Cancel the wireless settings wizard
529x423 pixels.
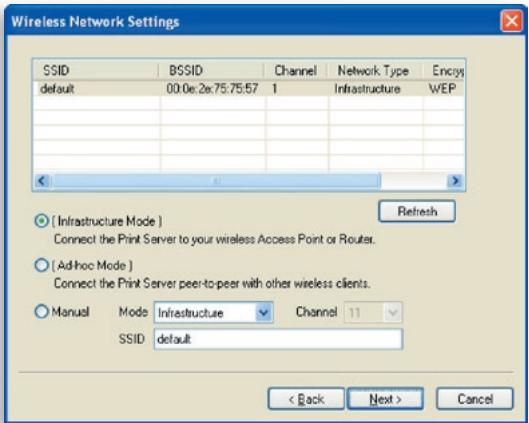point(475,399)
